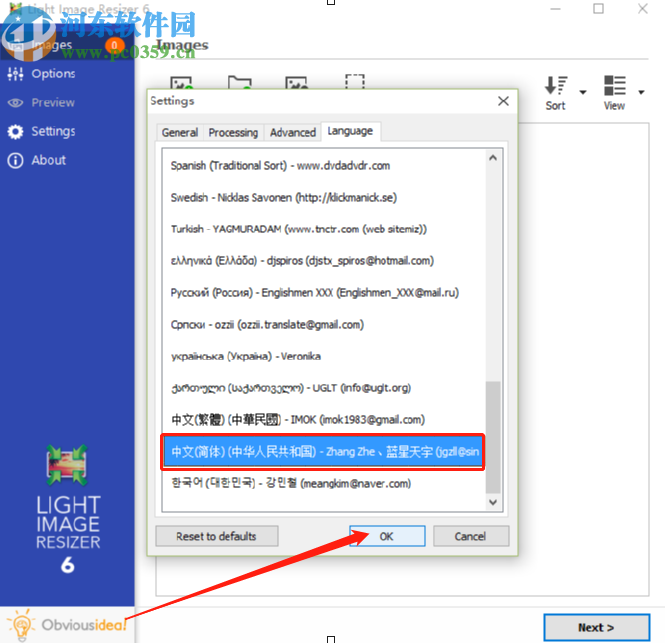Image resolution: width=665 pixels, height=643 pixels.
Task: Close the Settings dialog with X
Action: 503,101
